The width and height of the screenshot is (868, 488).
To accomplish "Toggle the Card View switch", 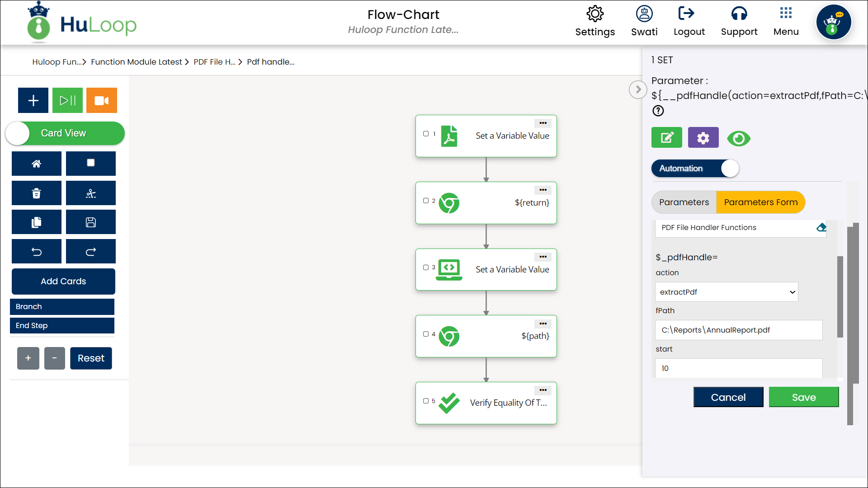I will tap(65, 133).
